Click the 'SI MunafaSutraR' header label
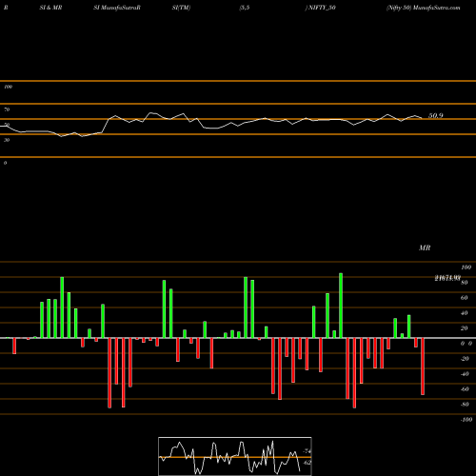Screen dimensions: 476x476 pyautogui.click(x=117, y=8)
